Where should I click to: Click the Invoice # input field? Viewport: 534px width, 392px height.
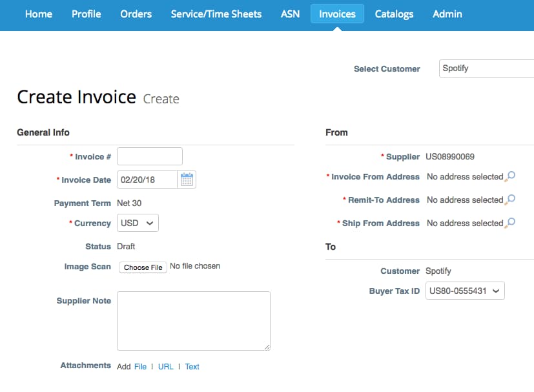(149, 156)
